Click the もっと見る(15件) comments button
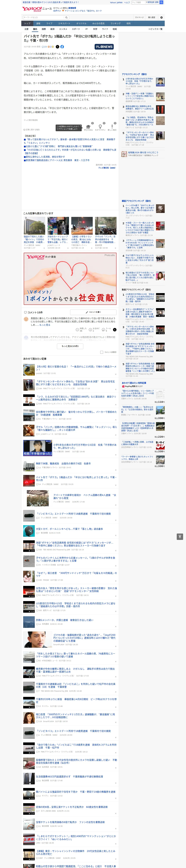 [70, 346]
